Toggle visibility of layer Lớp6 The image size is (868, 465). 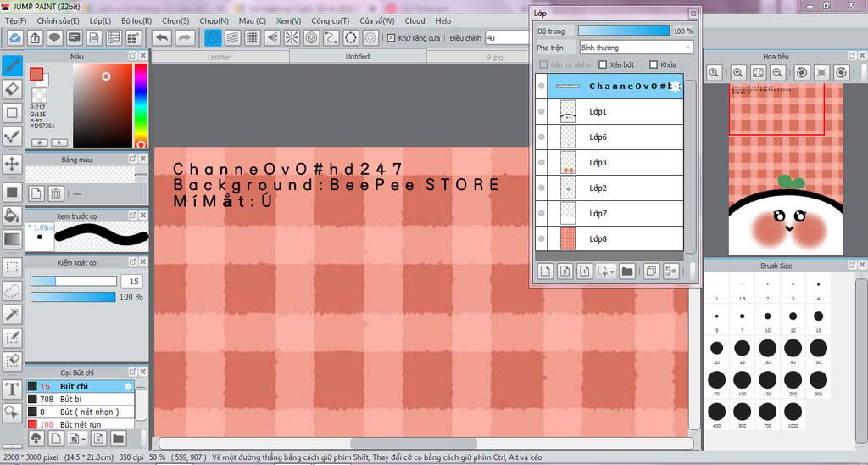542,137
